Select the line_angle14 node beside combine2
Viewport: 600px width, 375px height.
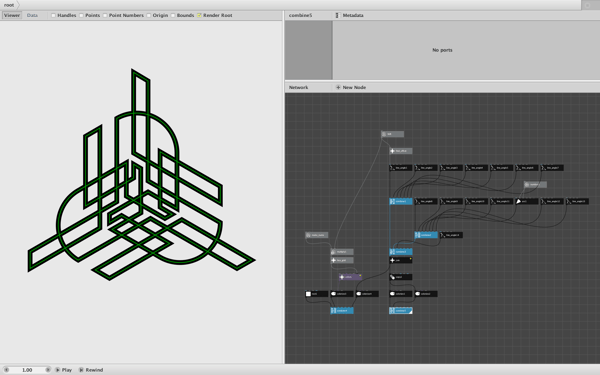pos(451,235)
